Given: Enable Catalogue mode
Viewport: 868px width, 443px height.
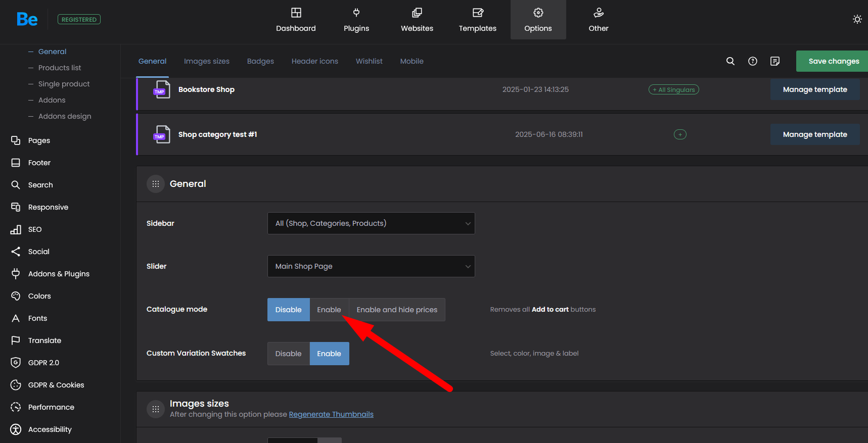Looking at the screenshot, I should (329, 310).
